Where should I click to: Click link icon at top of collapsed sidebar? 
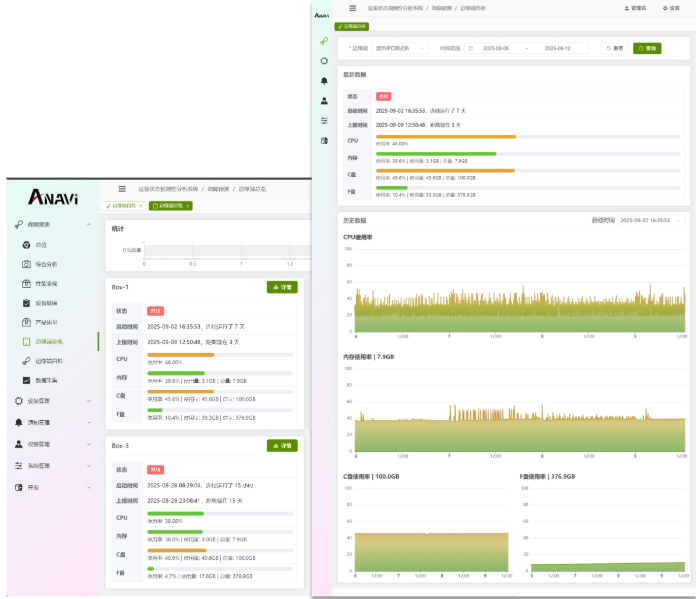(x=324, y=41)
